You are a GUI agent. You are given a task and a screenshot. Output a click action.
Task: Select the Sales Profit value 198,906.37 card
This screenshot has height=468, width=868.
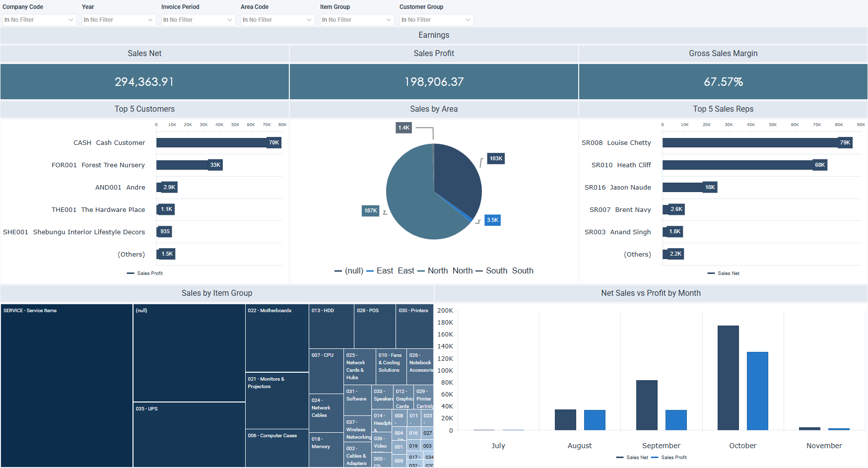click(x=434, y=82)
